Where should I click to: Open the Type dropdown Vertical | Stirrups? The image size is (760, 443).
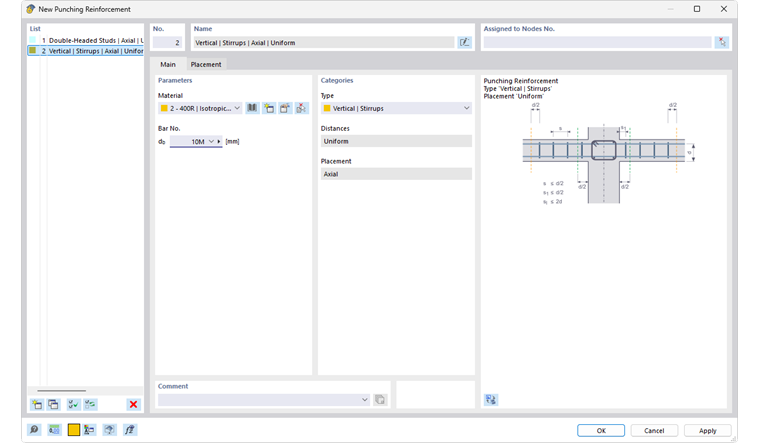[x=396, y=108]
